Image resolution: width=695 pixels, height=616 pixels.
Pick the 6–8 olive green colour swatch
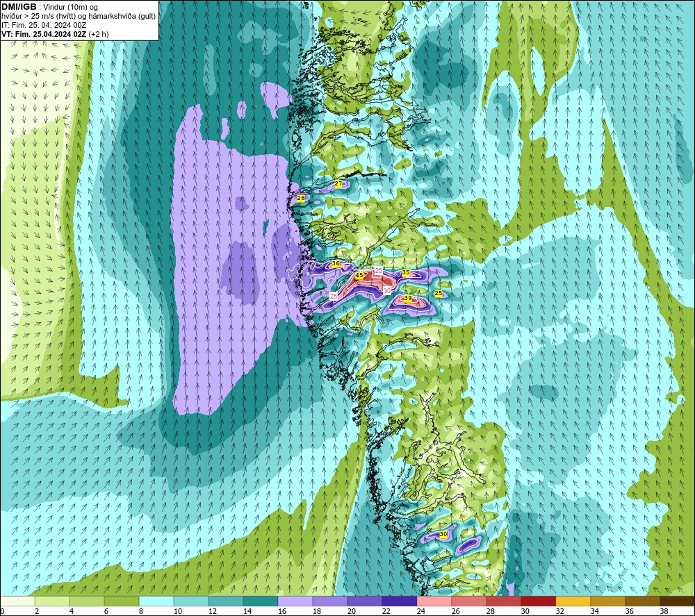[122, 601]
